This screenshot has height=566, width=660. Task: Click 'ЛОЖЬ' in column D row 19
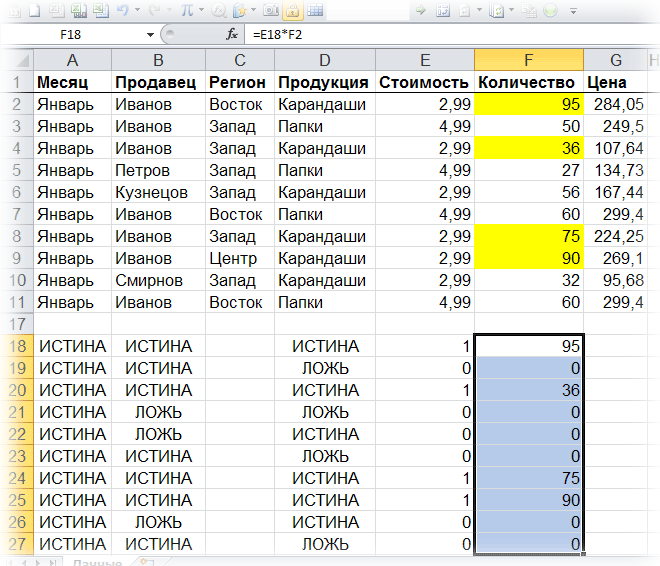(x=325, y=368)
